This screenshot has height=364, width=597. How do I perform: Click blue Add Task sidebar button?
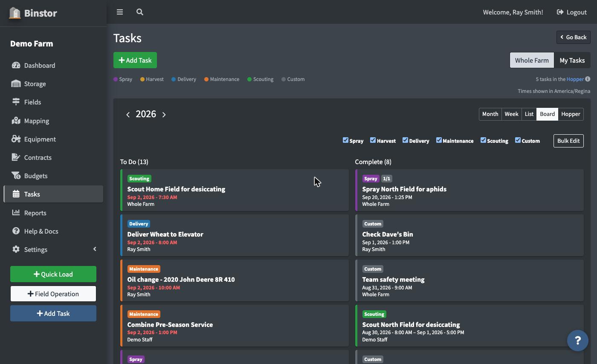point(53,313)
